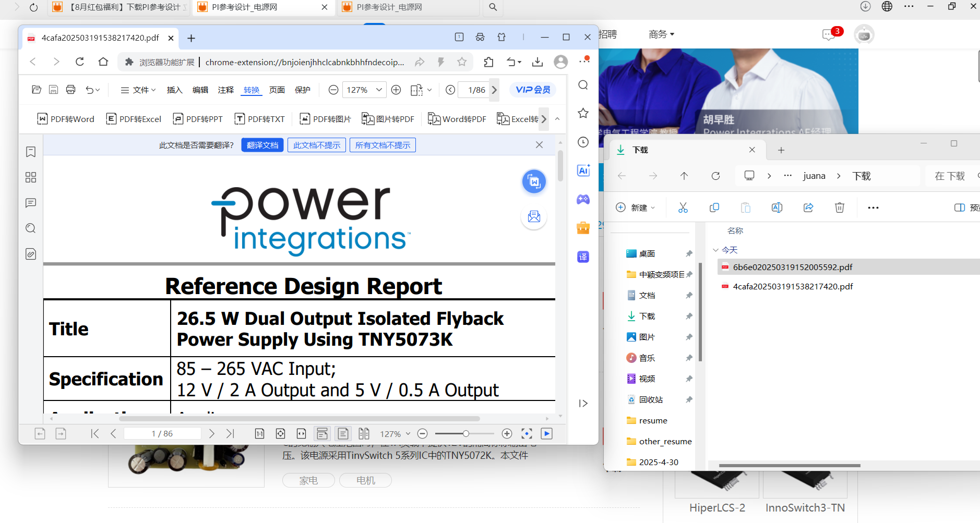Choose image to PDF conversion

coord(388,119)
